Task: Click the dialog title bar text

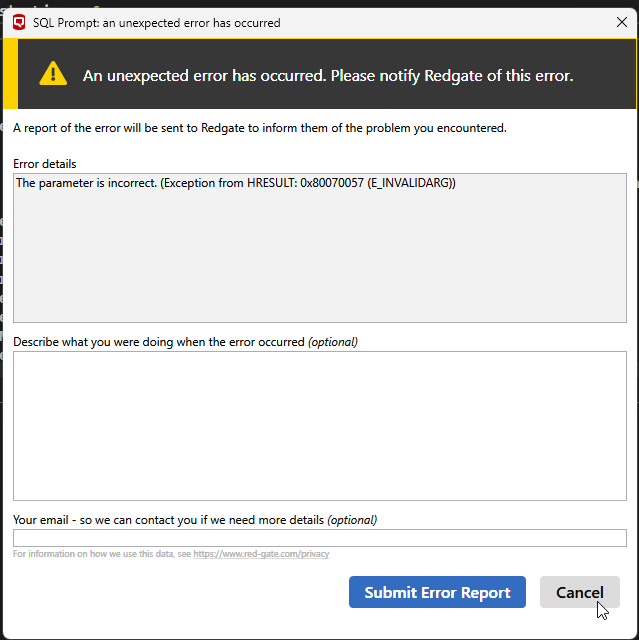Action: (156, 22)
